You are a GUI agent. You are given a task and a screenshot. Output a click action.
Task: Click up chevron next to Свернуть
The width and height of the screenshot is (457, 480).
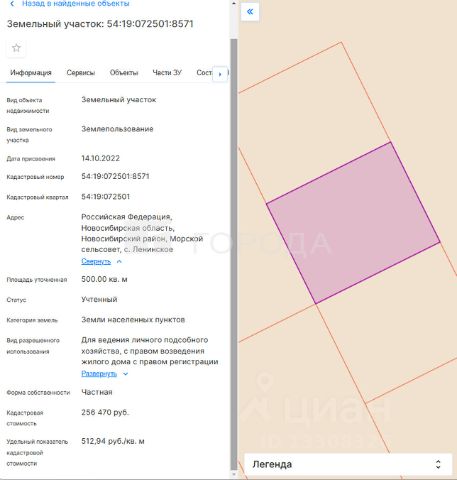[119, 262]
